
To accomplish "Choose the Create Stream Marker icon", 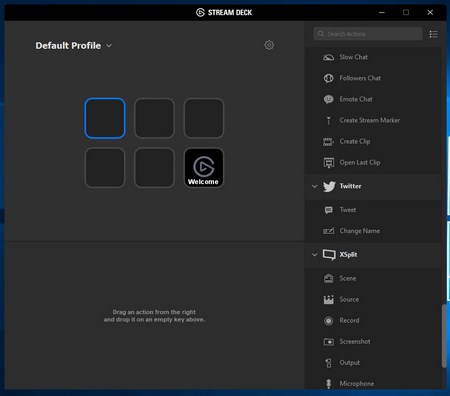I will (x=328, y=120).
